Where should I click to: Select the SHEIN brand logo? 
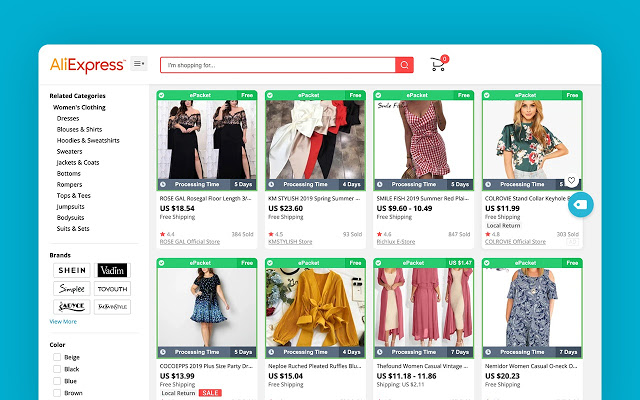tap(71, 271)
